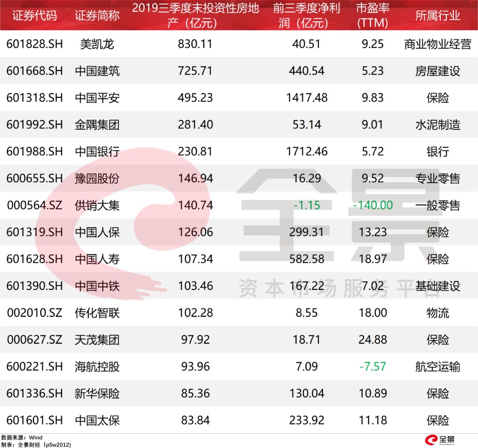Click the 全景 logo at bottom right
Viewport: 478px width, 448px height.
tap(439, 440)
